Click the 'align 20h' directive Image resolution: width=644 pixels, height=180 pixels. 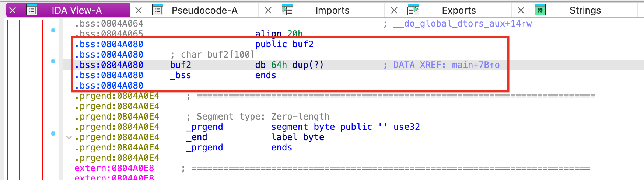[279, 34]
